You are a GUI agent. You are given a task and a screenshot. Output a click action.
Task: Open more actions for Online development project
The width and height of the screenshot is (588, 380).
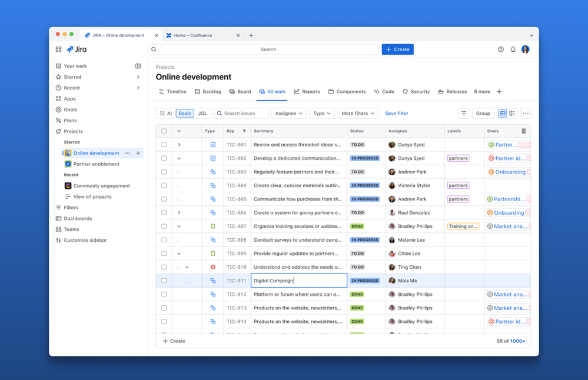point(128,153)
